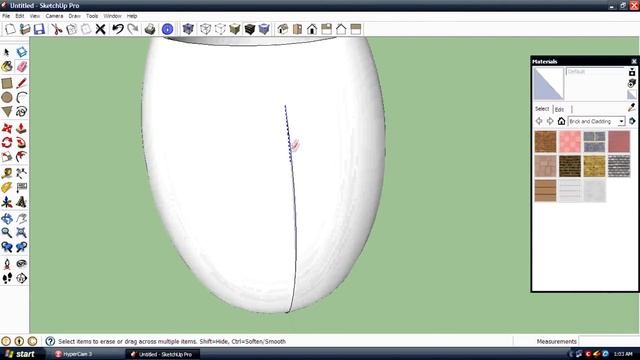
Task: Switch to Wireframe face style
Action: point(205,29)
